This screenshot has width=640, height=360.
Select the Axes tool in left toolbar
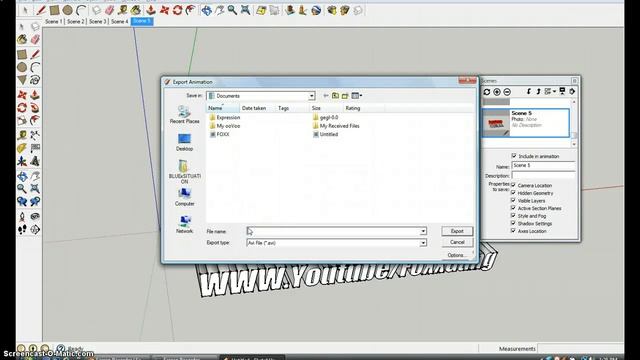pos(22,161)
